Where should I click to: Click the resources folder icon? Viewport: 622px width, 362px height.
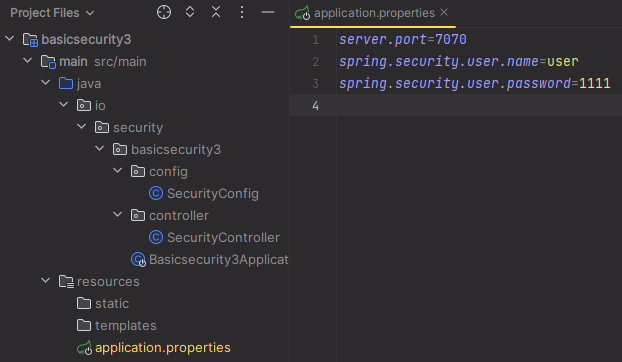pos(66,282)
